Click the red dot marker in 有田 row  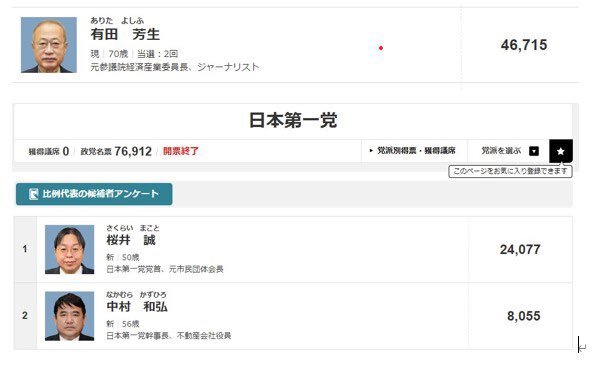pos(381,48)
